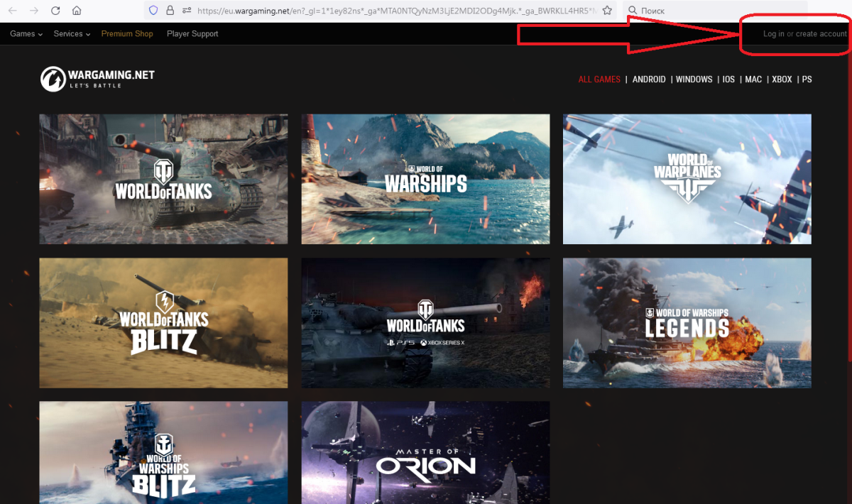
Task: Filter games by XBOX
Action: point(782,80)
